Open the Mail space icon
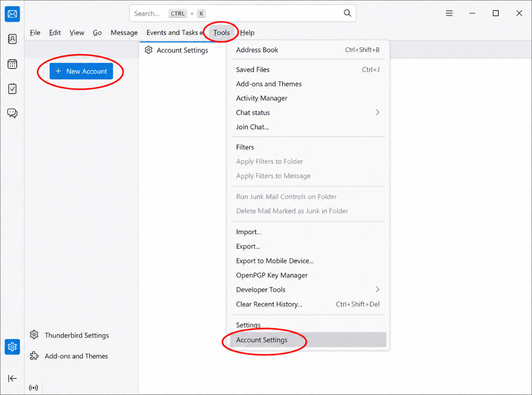532x395 pixels. click(x=12, y=14)
